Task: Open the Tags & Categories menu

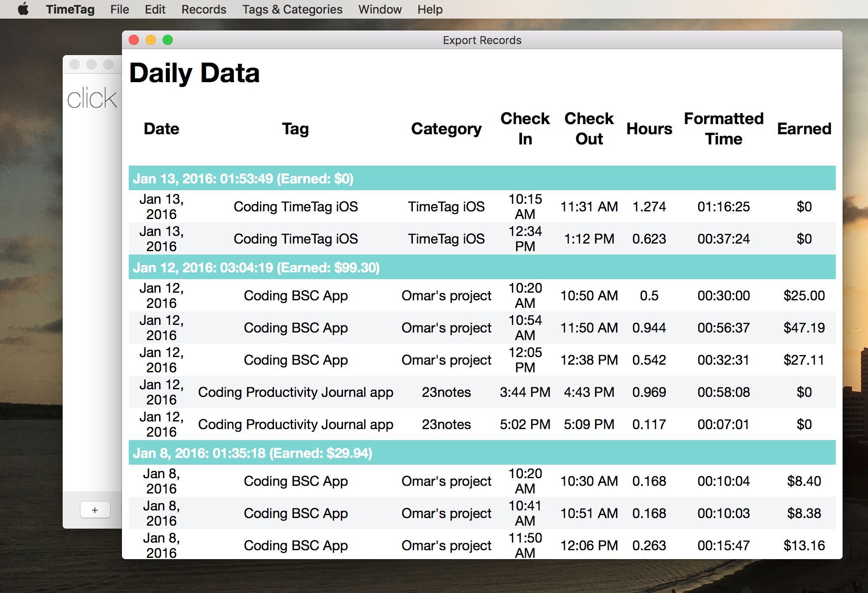Action: coord(292,9)
